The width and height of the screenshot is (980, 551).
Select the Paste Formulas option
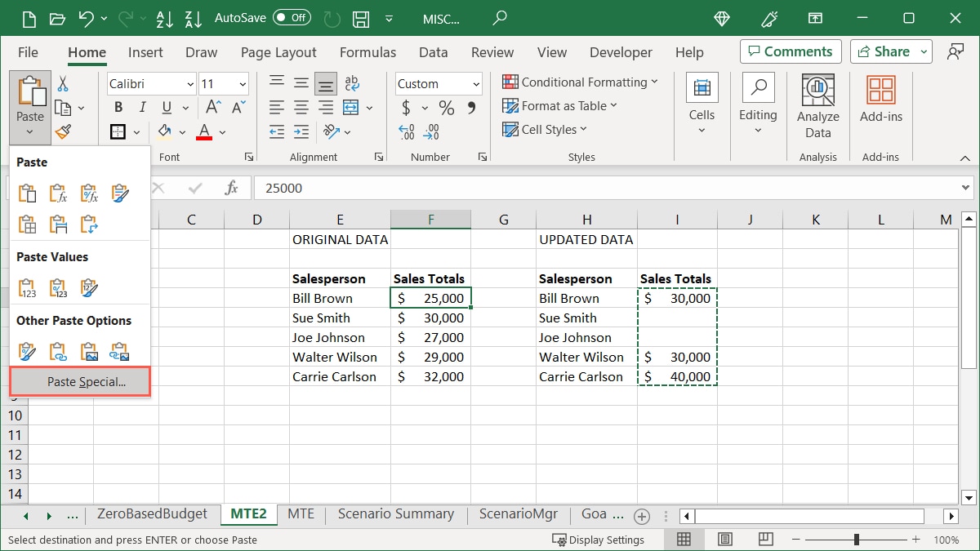click(58, 193)
